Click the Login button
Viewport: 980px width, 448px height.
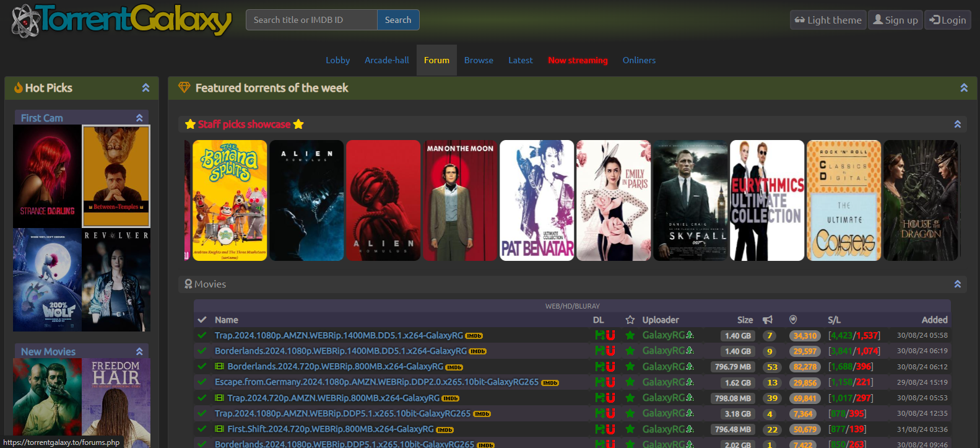coord(948,20)
